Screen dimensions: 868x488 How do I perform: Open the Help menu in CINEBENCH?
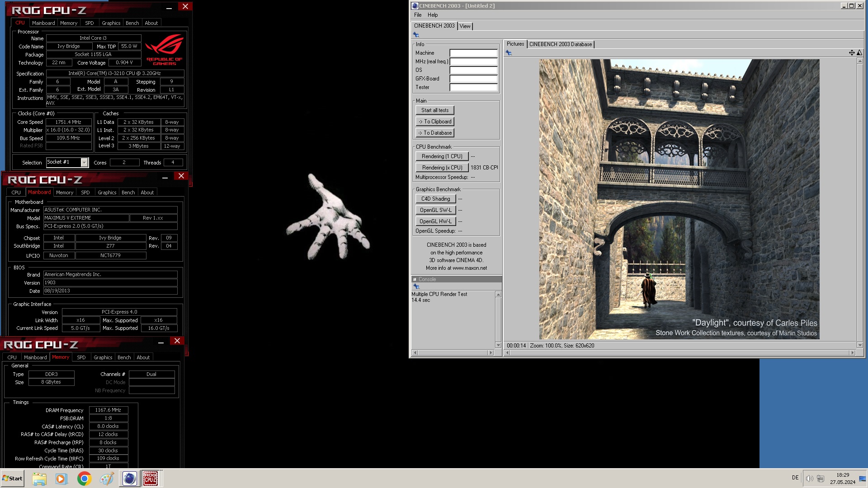[433, 15]
